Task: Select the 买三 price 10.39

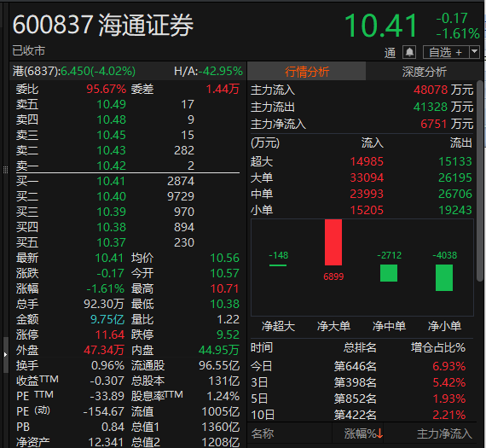Action: [112, 212]
